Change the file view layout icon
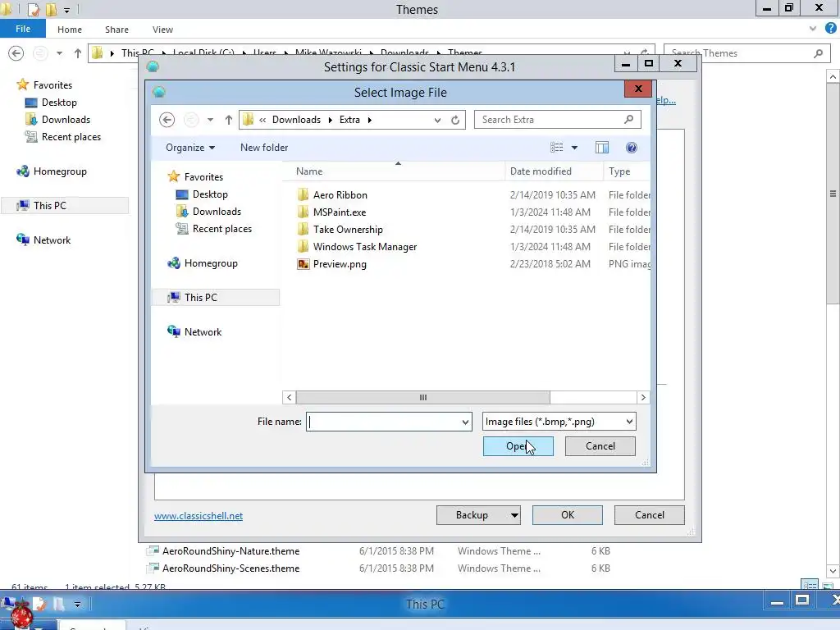 [x=557, y=148]
